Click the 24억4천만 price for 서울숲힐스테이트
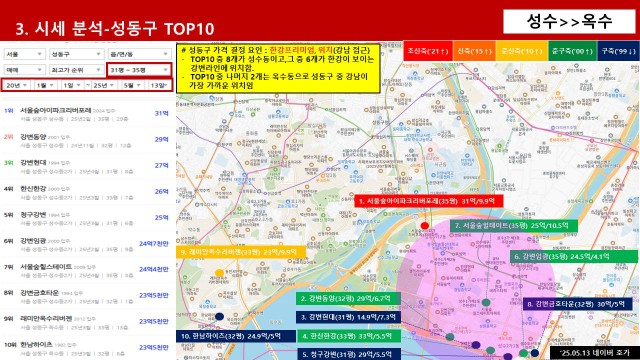The height and width of the screenshot is (360, 640). click(x=154, y=269)
